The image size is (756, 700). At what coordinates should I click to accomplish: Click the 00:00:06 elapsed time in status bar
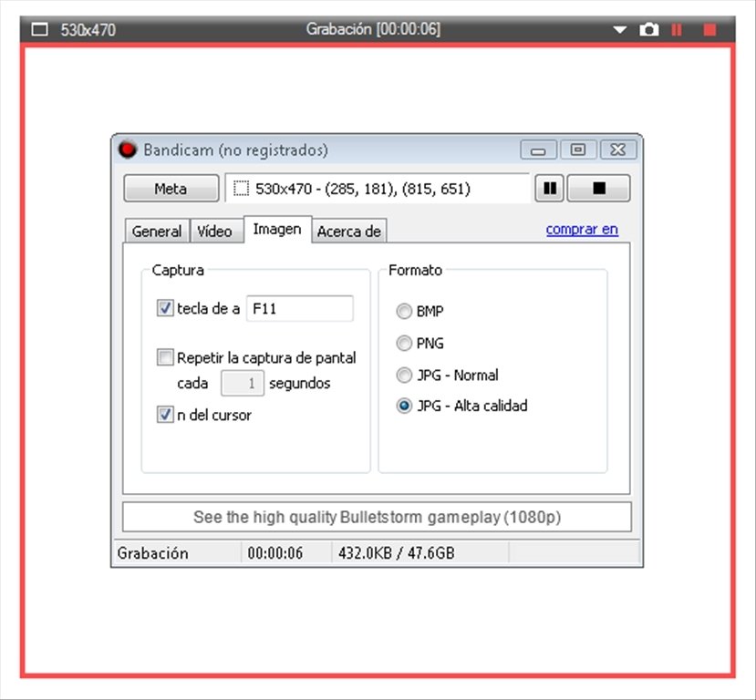(x=274, y=553)
